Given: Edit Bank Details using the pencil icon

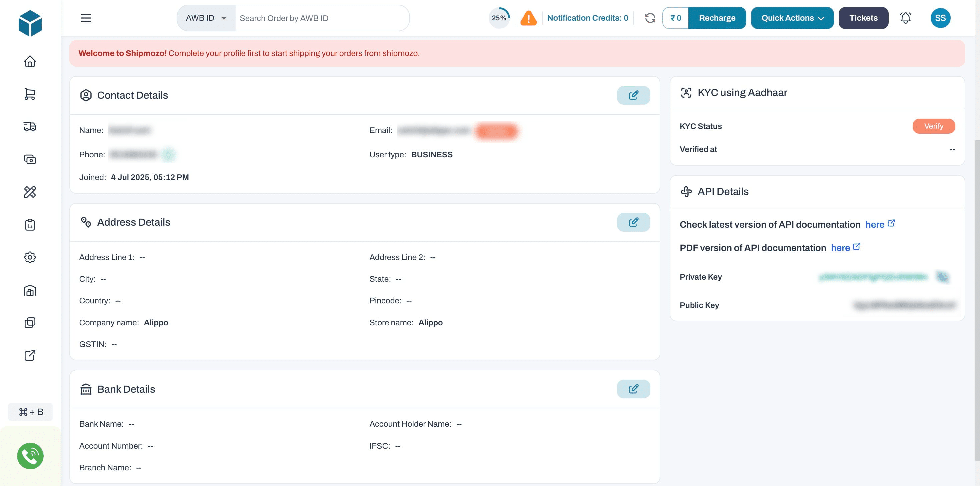Looking at the screenshot, I should pos(633,389).
